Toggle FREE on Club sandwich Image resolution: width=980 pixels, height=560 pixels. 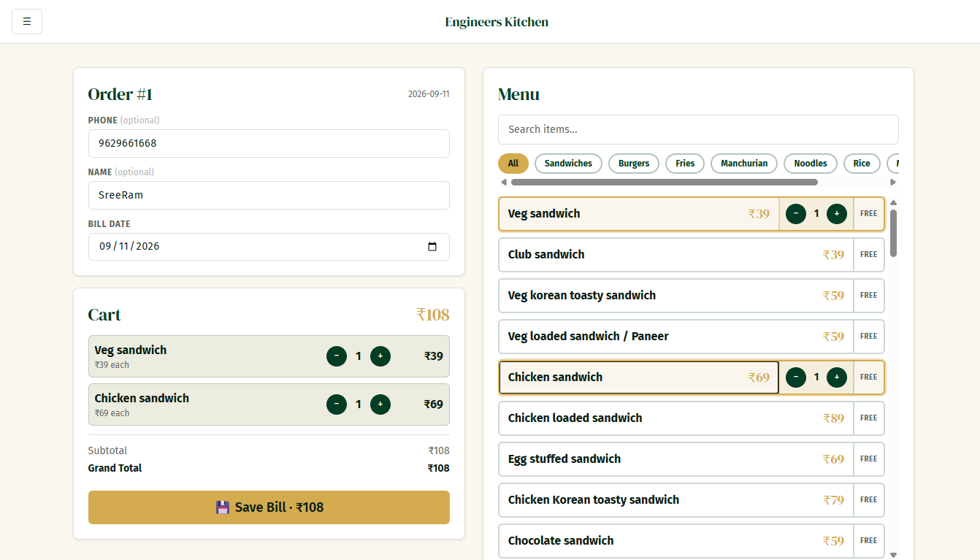(868, 255)
